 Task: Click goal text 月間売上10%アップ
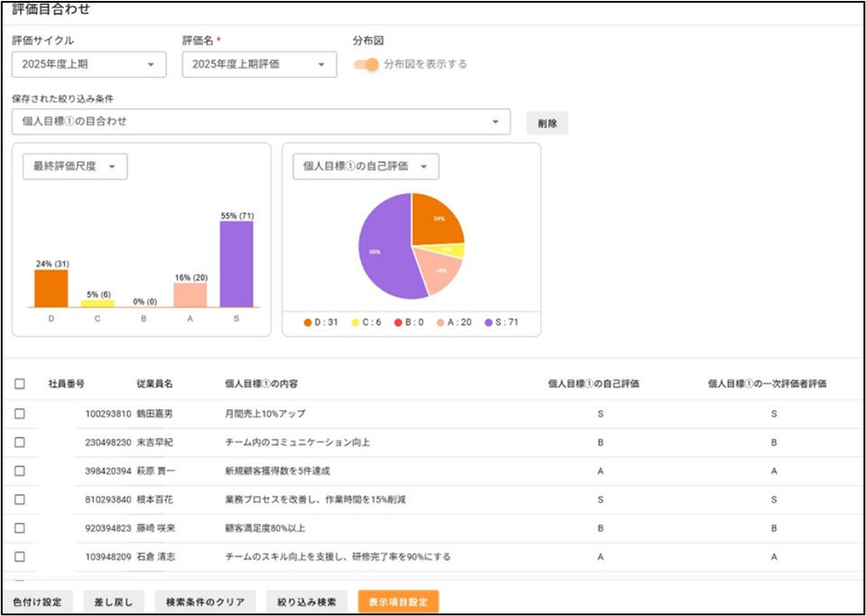tap(265, 414)
